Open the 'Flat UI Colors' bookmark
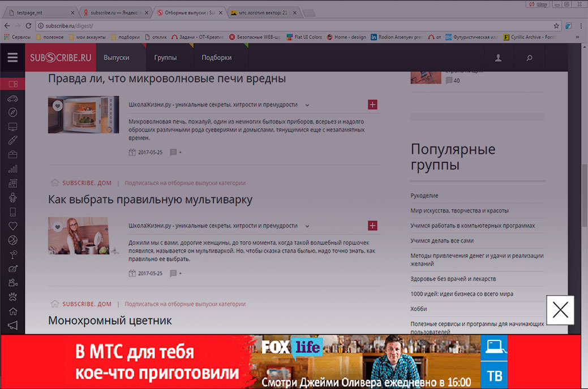The width and height of the screenshot is (588, 389). (x=304, y=37)
